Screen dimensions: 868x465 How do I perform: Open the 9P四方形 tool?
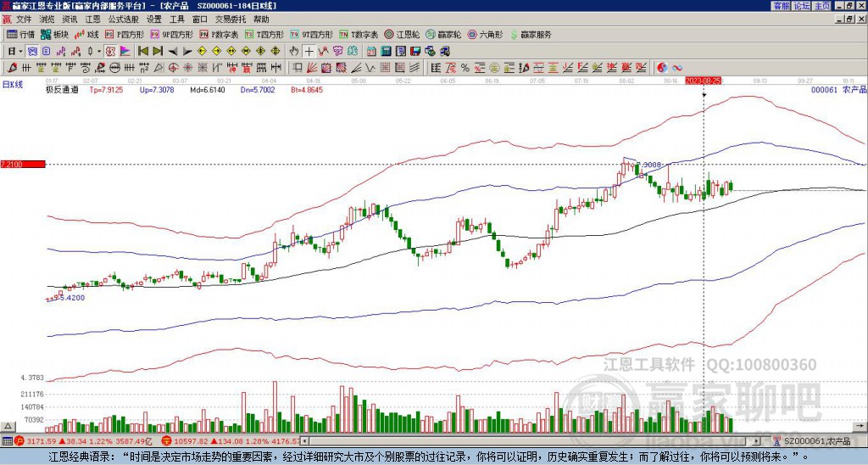click(171, 34)
